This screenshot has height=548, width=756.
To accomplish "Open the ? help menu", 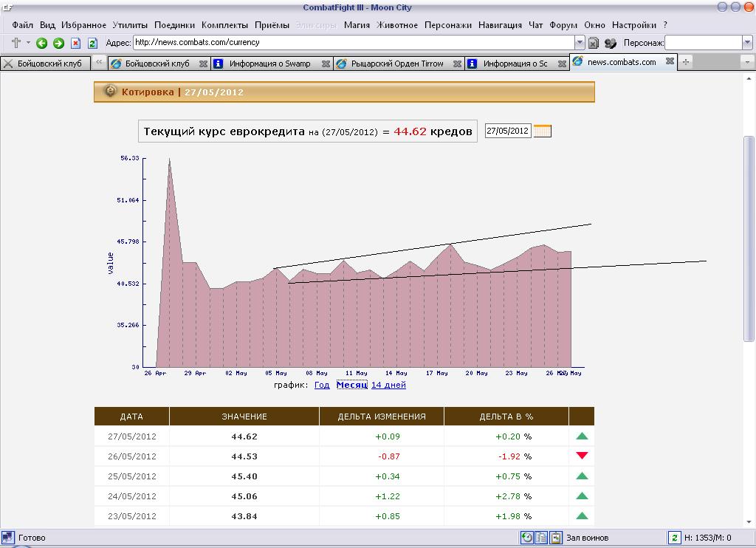I will tap(665, 25).
